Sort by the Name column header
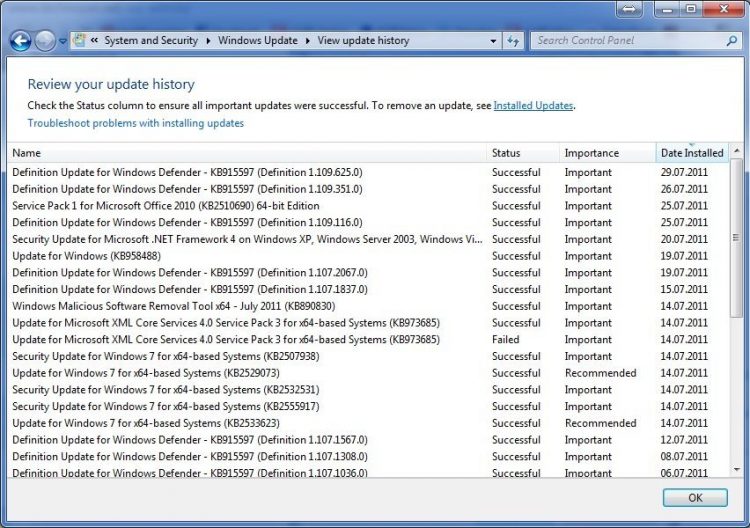750x528 pixels. [x=247, y=153]
